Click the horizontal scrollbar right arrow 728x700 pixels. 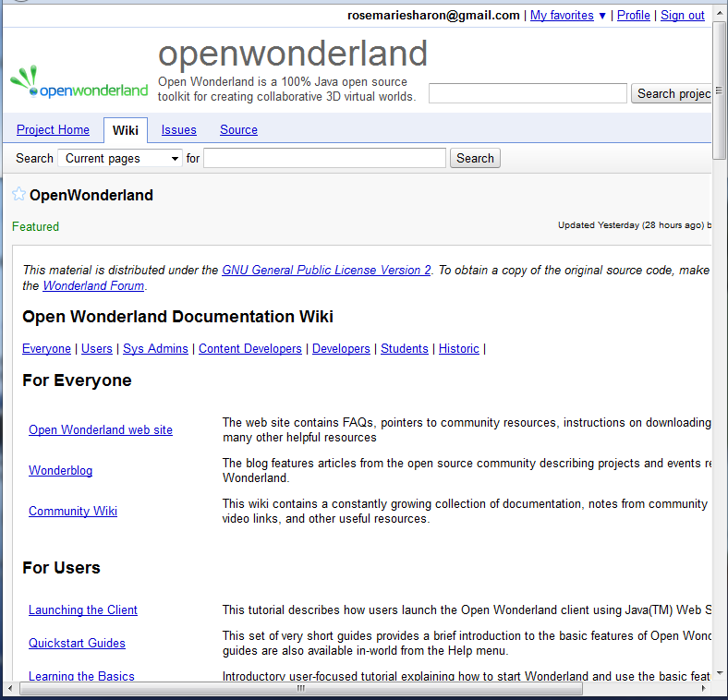tap(704, 688)
